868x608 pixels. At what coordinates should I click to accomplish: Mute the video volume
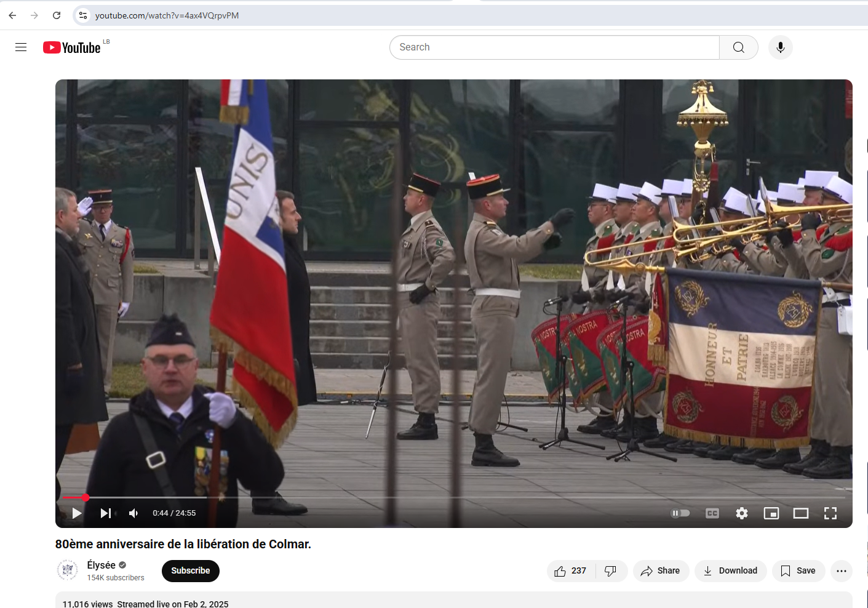[133, 513]
